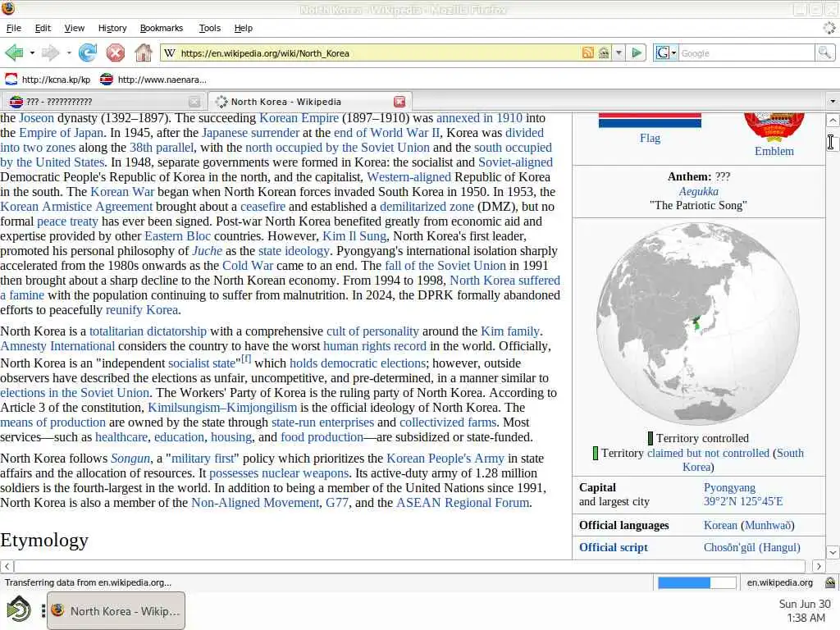
Task: Click the Pyongyang capital link
Action: point(729,487)
